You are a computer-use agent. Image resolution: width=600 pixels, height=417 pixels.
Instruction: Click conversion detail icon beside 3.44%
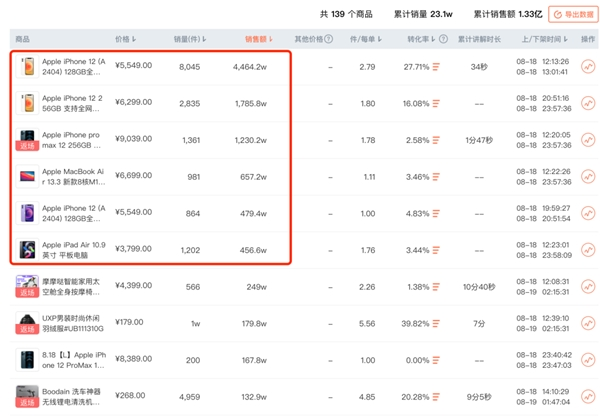[436, 251]
